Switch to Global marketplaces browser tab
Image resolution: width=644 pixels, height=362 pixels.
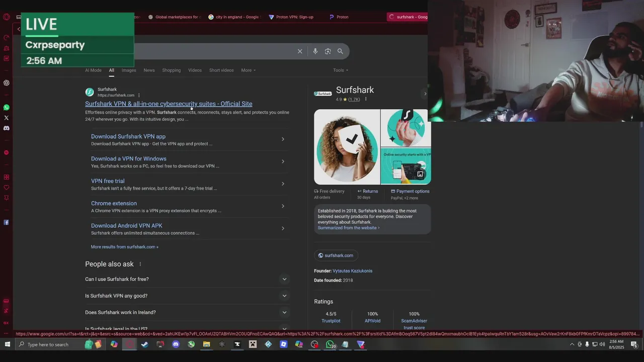click(x=174, y=17)
